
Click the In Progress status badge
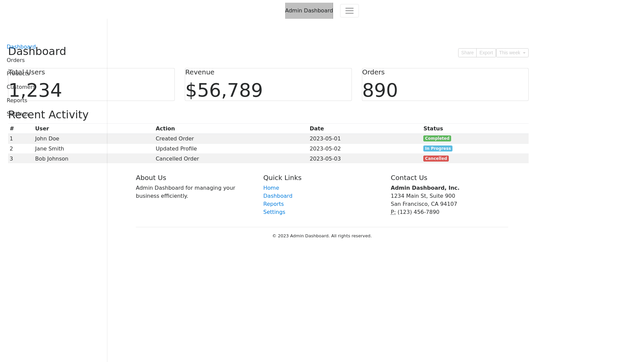[x=437, y=148]
